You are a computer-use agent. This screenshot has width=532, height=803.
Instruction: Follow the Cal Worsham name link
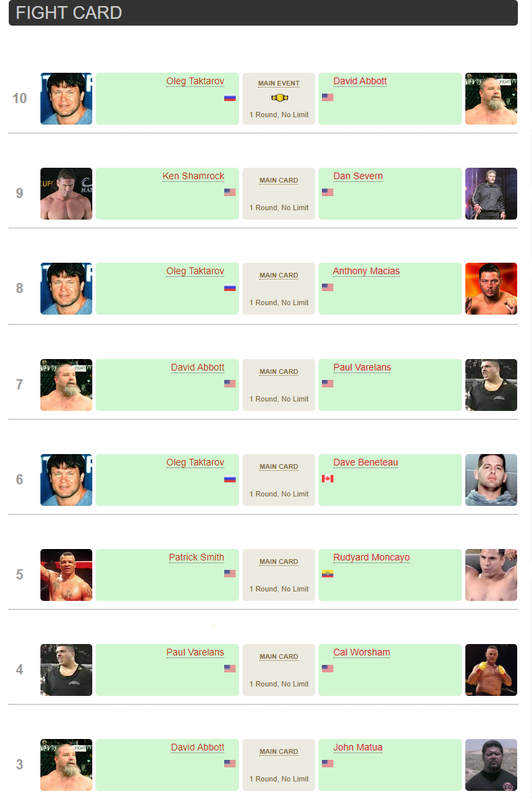pos(362,653)
